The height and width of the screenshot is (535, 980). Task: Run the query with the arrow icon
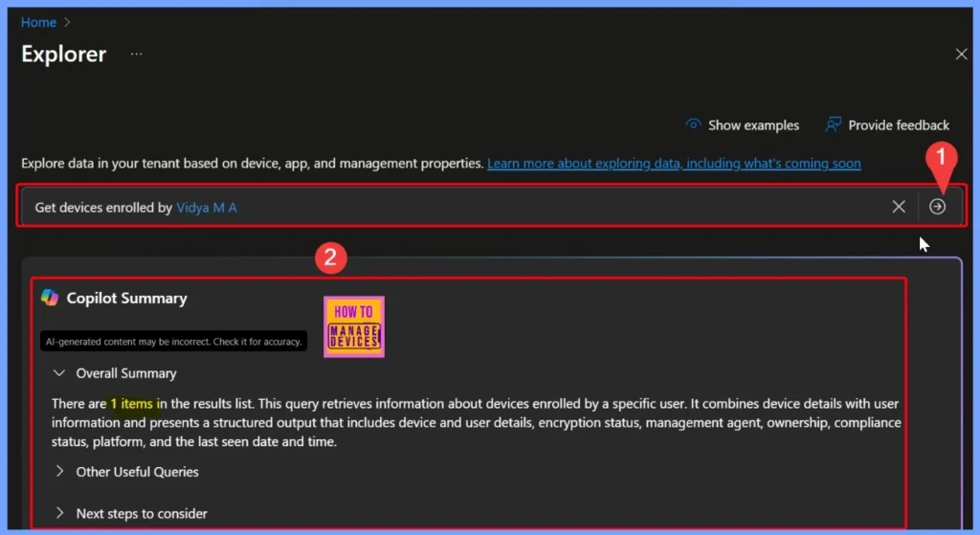[x=937, y=207]
